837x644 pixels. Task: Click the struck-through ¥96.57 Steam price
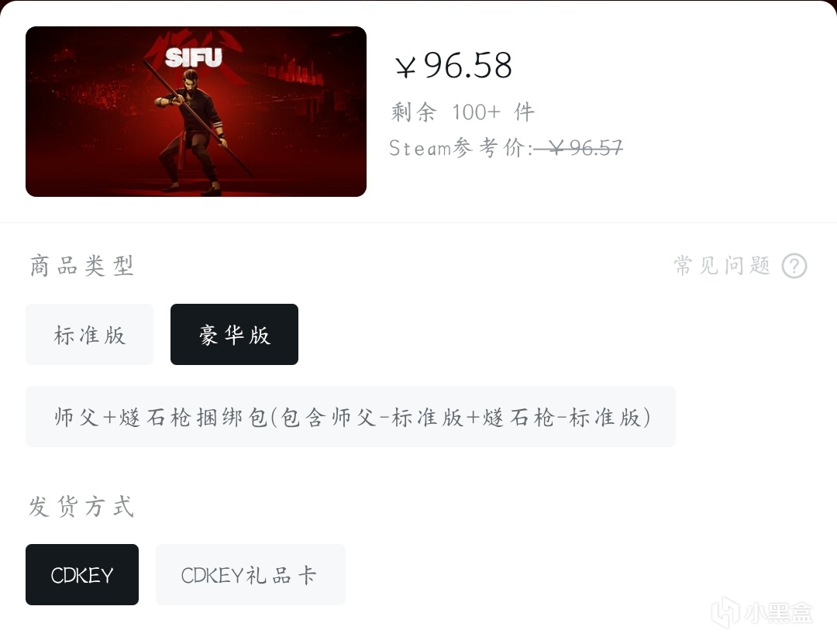[578, 147]
